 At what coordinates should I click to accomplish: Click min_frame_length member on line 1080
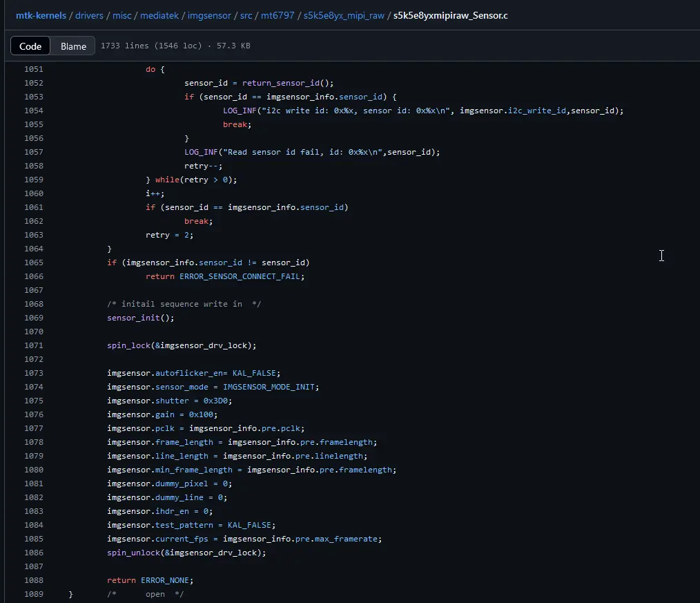[194, 470]
